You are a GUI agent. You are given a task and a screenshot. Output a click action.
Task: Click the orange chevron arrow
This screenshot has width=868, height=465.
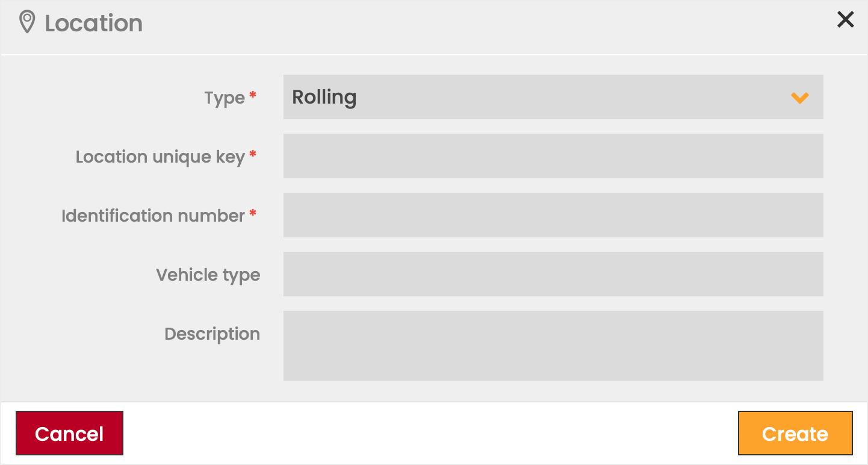(799, 98)
